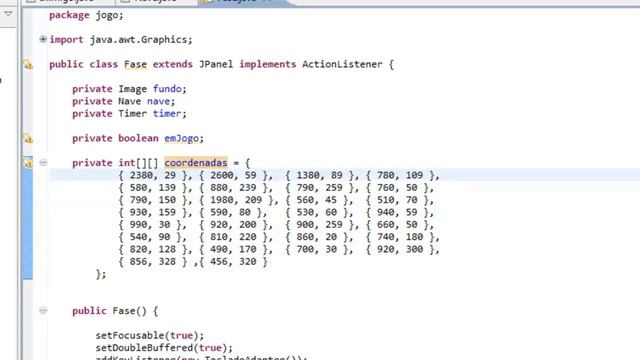Click the array entry '{ 456, 320 }'
Image resolution: width=640 pixels, height=360 pixels.
pyautogui.click(x=234, y=262)
